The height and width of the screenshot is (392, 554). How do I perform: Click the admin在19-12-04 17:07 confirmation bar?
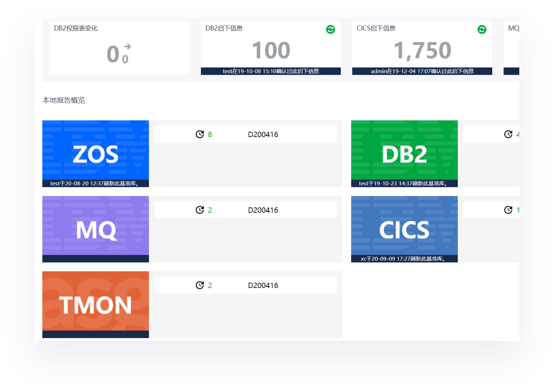click(x=422, y=71)
